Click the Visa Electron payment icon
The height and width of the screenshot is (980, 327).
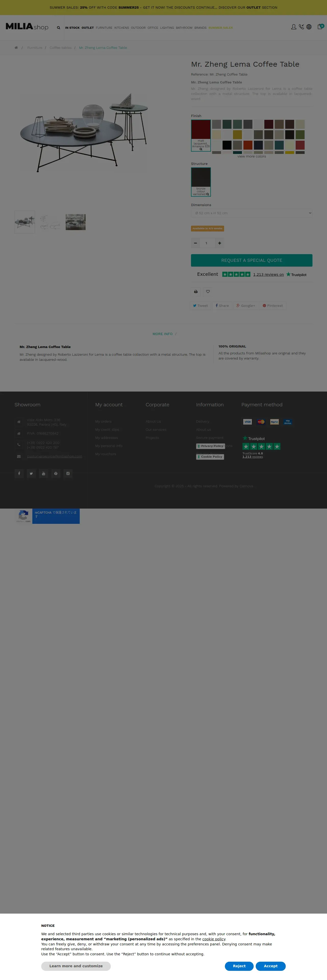click(x=288, y=422)
